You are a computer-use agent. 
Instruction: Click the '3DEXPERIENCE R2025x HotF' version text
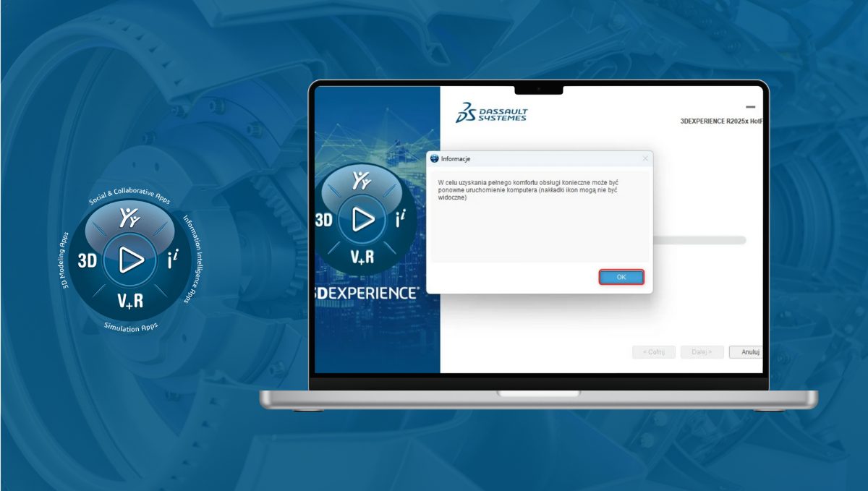[x=721, y=121]
